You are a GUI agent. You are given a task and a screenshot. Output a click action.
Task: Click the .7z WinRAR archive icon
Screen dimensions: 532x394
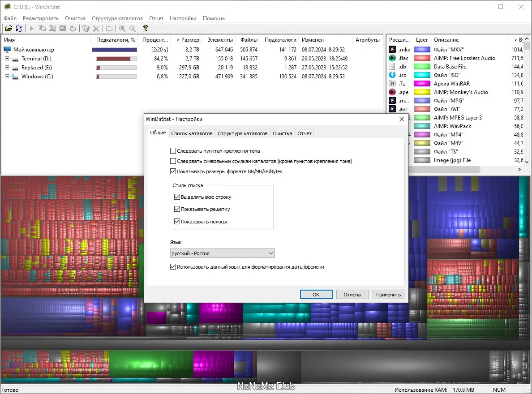click(x=392, y=83)
